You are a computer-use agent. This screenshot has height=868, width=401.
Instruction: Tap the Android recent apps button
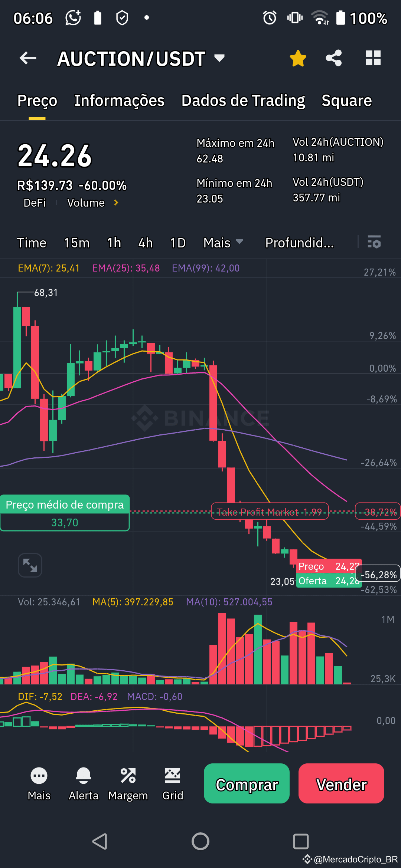coord(301,841)
